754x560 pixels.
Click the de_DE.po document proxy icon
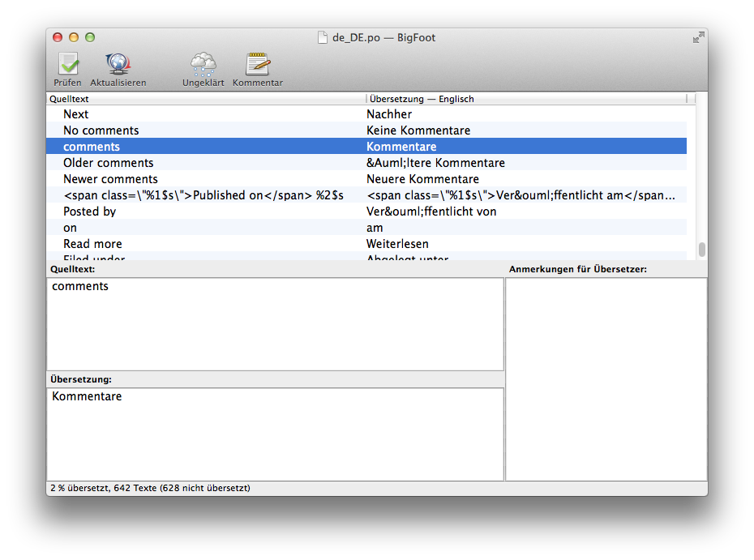(x=323, y=37)
